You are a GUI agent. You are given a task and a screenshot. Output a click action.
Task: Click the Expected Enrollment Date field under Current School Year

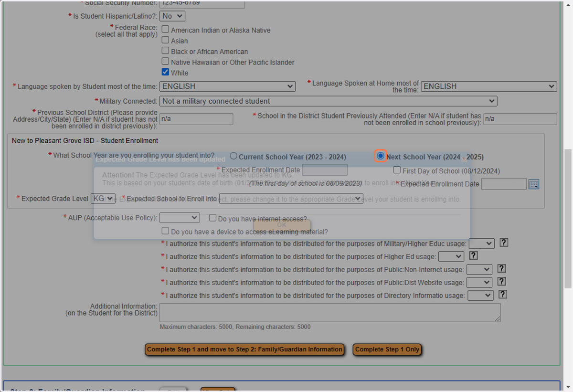coord(325,170)
